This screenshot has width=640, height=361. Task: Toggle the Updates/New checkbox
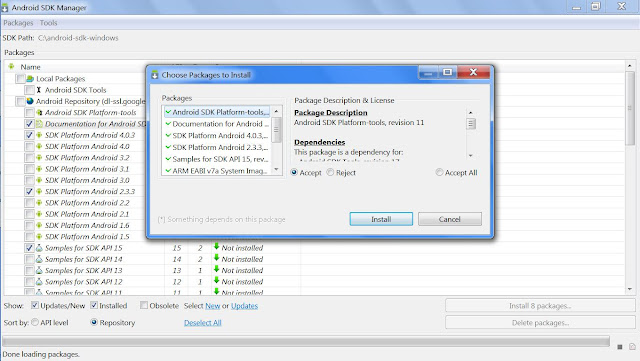[x=35, y=305]
